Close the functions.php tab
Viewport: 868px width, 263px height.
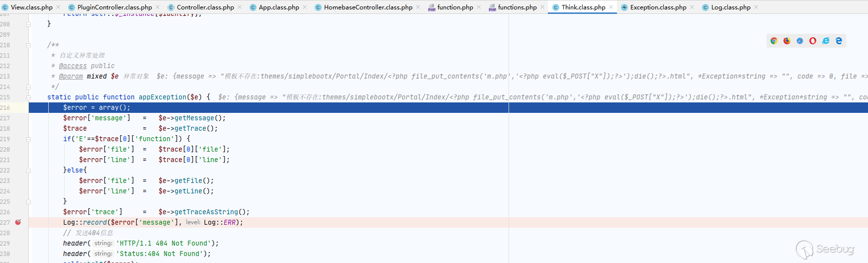[542, 7]
